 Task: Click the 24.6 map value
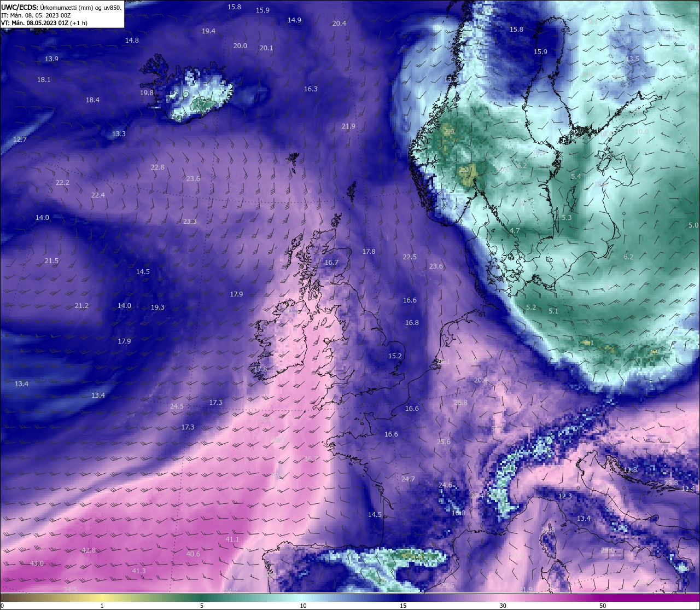445,485
